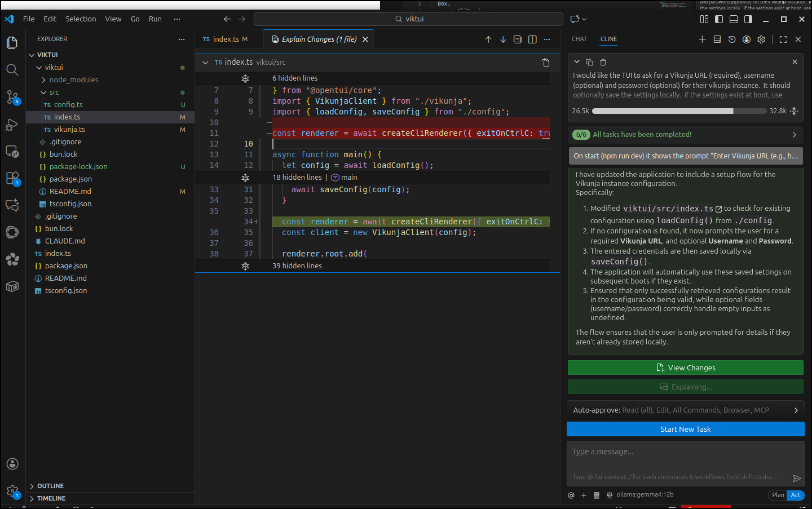Open the Run and Debug view
The height and width of the screenshot is (509, 812).
[12, 125]
